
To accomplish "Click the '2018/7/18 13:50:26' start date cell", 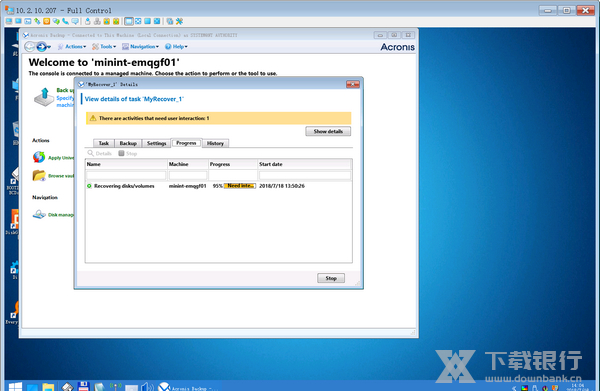I will coord(282,186).
